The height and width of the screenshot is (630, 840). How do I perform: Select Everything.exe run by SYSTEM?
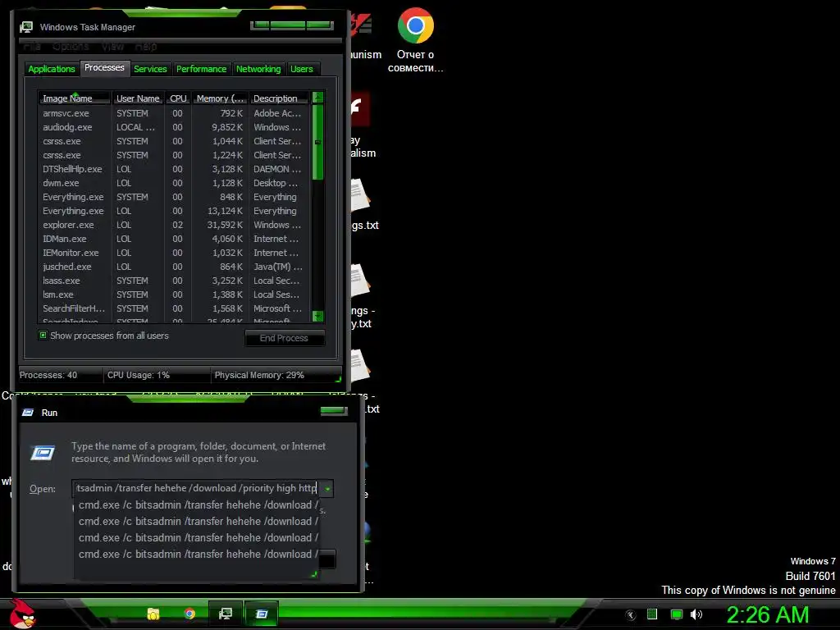point(174,197)
